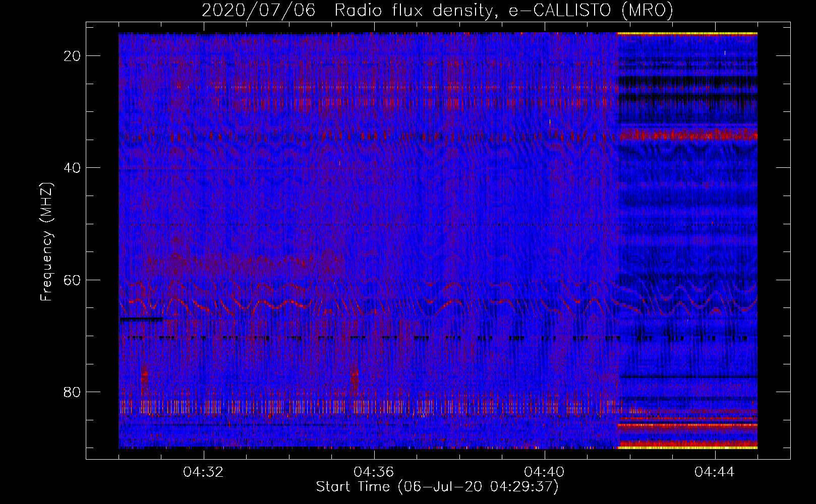816x504 pixels.
Task: Click the plot title '2020/07/06 Radio flux density'
Action: pos(437,10)
